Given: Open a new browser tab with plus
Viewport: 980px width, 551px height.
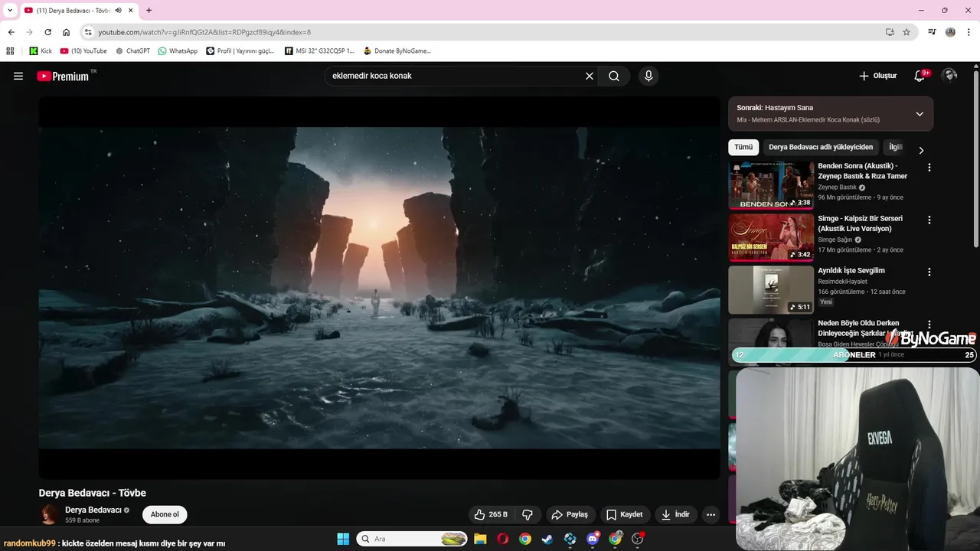Looking at the screenshot, I should point(149,10).
